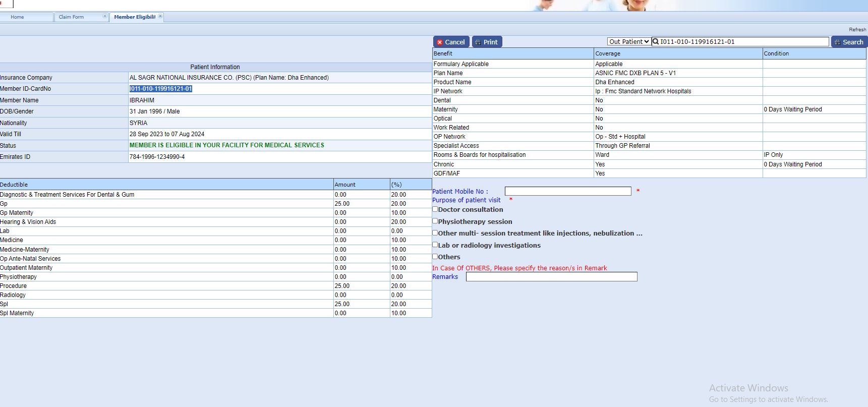Switch to the Home tab

(x=18, y=17)
